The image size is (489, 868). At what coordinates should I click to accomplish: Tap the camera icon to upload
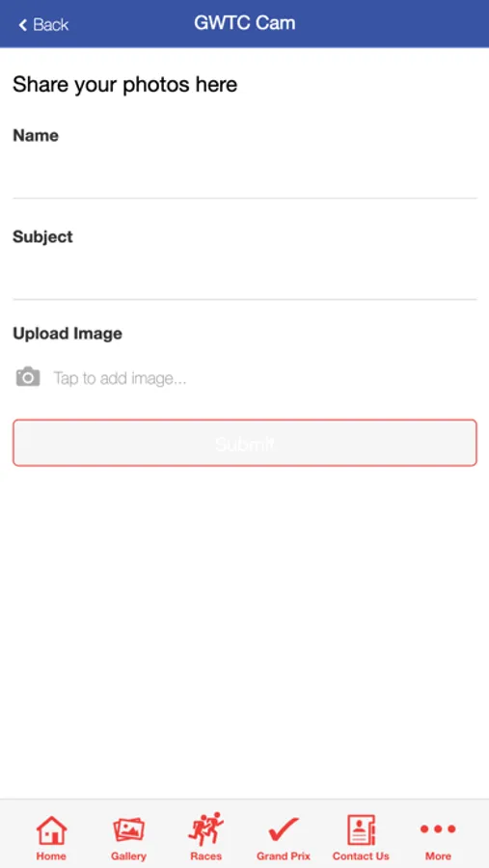[x=28, y=377]
